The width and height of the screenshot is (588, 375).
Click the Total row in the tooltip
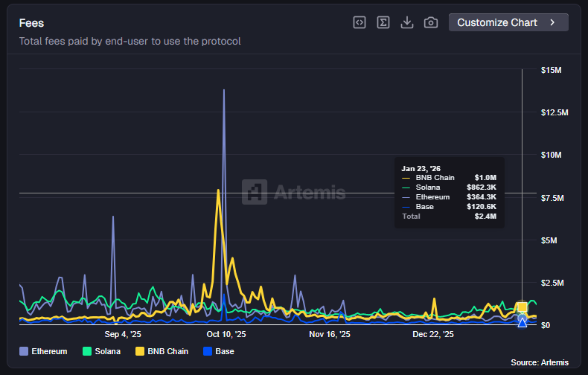449,217
